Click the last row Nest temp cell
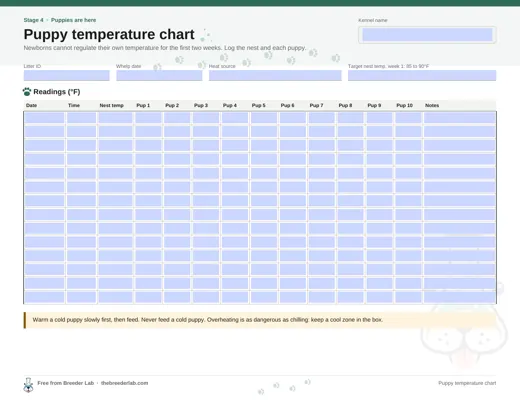This screenshot has width=520, height=402. click(x=116, y=297)
